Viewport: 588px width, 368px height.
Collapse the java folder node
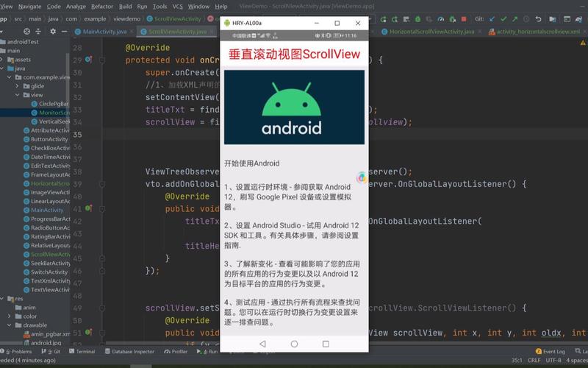pos(2,68)
